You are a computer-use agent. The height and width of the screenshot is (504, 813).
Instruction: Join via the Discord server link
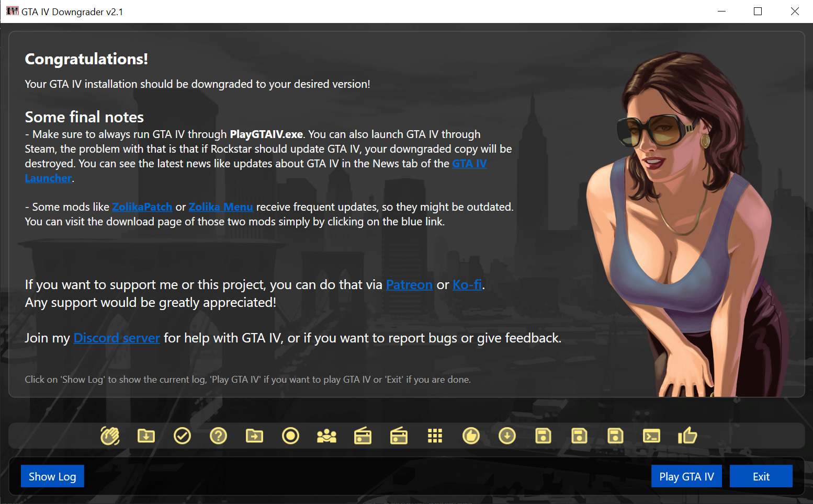[117, 338]
